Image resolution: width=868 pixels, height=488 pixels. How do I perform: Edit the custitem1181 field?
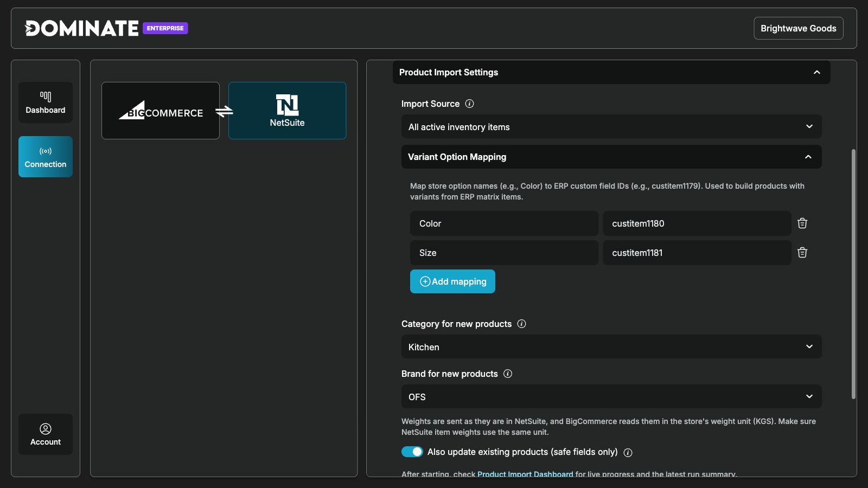point(697,253)
